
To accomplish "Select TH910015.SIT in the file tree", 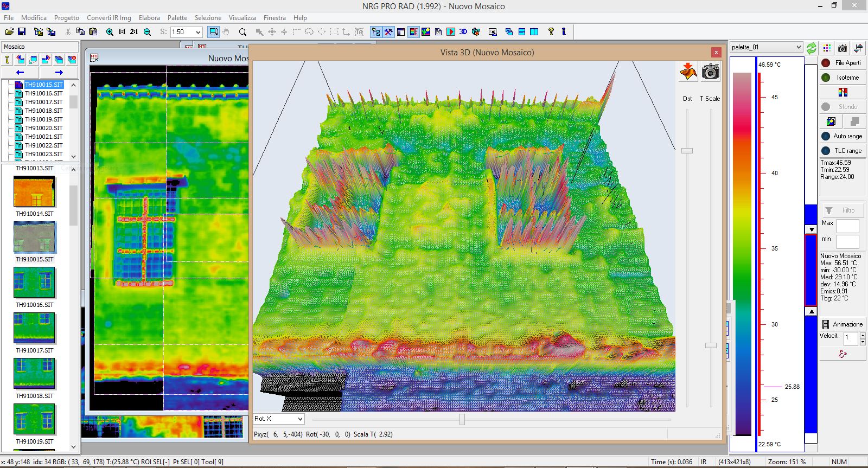I will pyautogui.click(x=44, y=85).
